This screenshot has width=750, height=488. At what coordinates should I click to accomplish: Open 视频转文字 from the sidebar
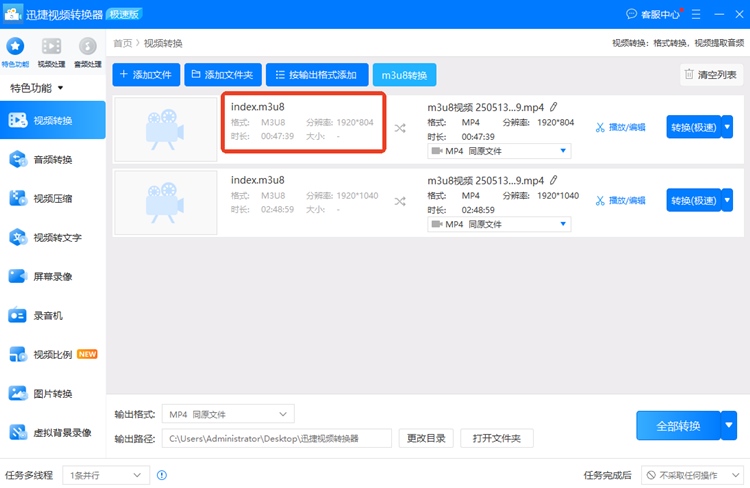pyautogui.click(x=53, y=237)
